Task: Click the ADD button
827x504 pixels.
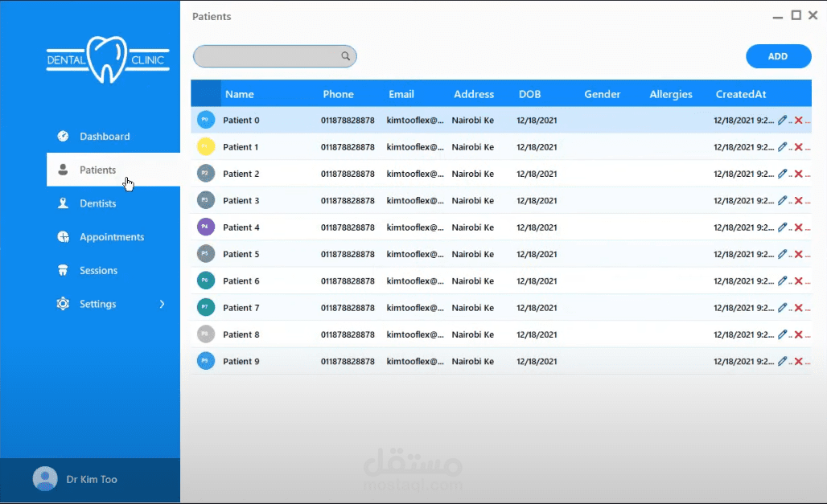Action: 778,56
